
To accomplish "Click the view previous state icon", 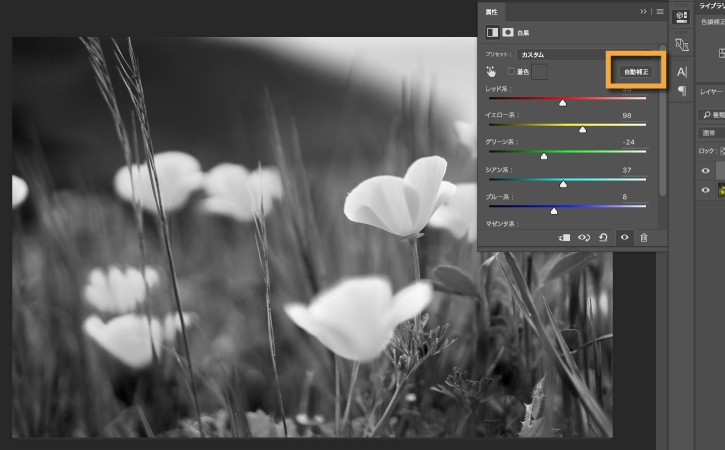I will [x=584, y=238].
